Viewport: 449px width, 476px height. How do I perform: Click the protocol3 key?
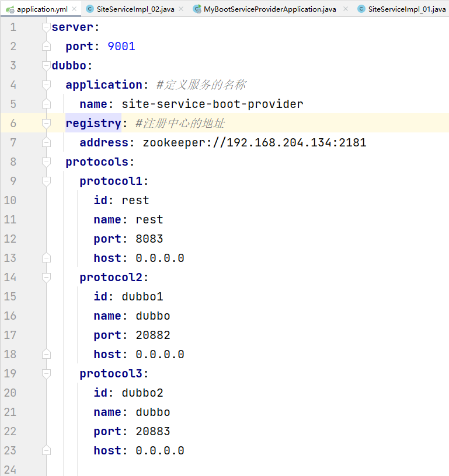click(x=111, y=374)
